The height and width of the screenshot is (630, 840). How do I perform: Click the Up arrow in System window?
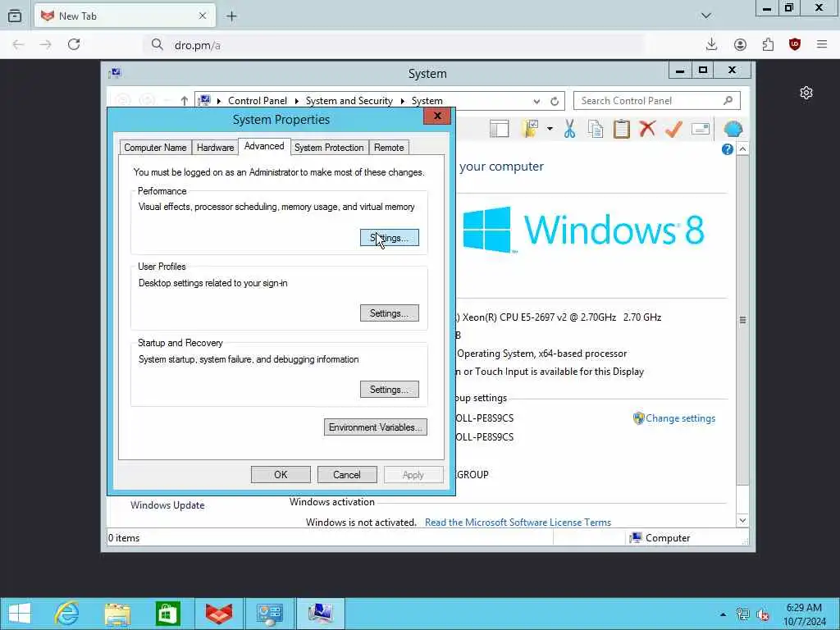pos(185,101)
